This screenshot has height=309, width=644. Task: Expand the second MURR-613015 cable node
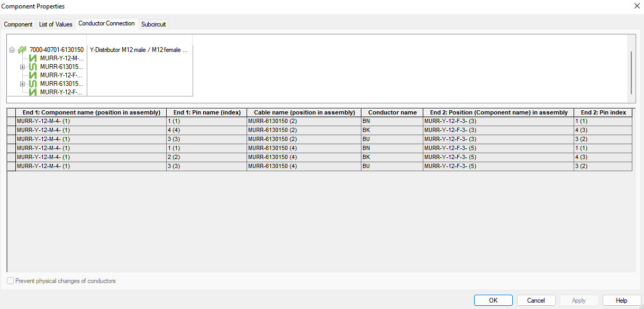coord(23,84)
